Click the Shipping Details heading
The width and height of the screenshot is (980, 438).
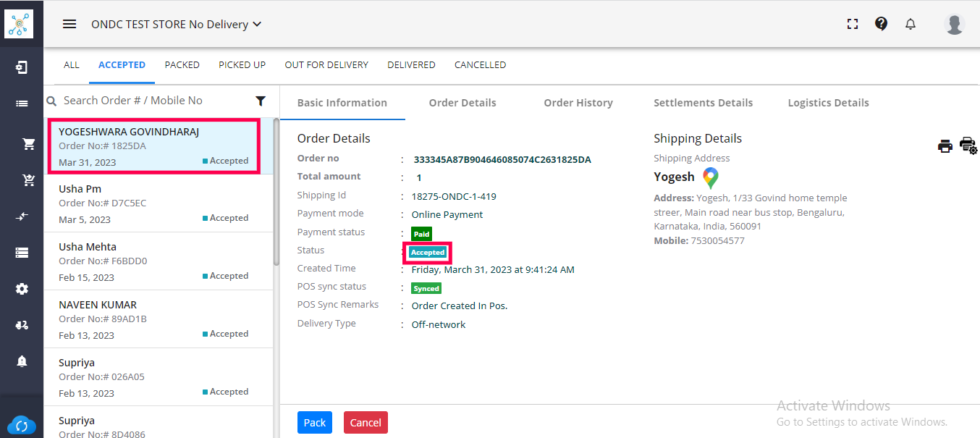tap(698, 138)
